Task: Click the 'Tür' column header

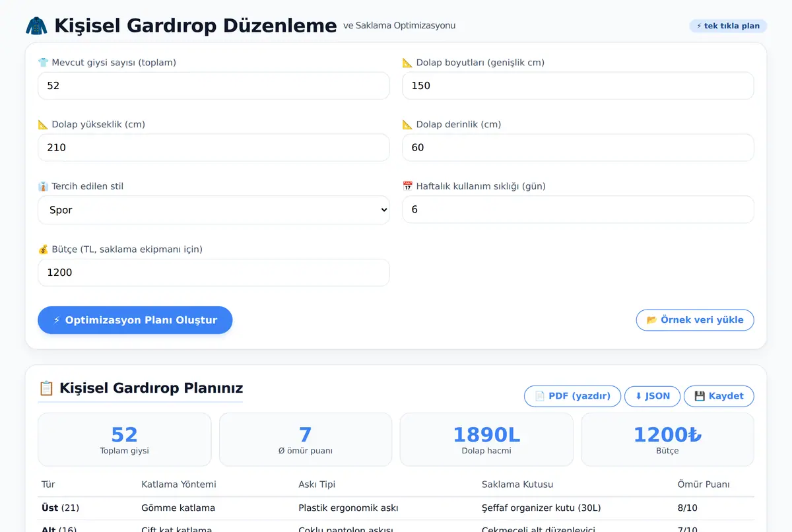Action: tap(48, 484)
